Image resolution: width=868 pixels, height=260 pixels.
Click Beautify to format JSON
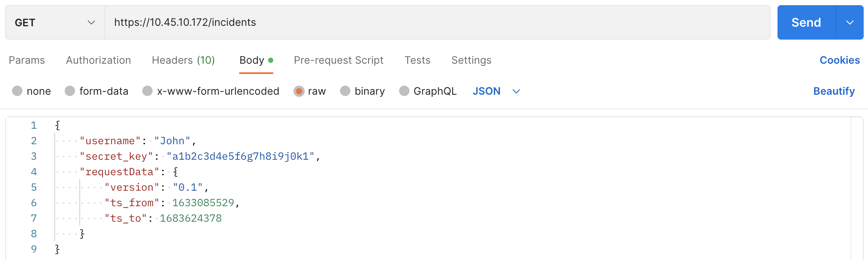point(834,91)
